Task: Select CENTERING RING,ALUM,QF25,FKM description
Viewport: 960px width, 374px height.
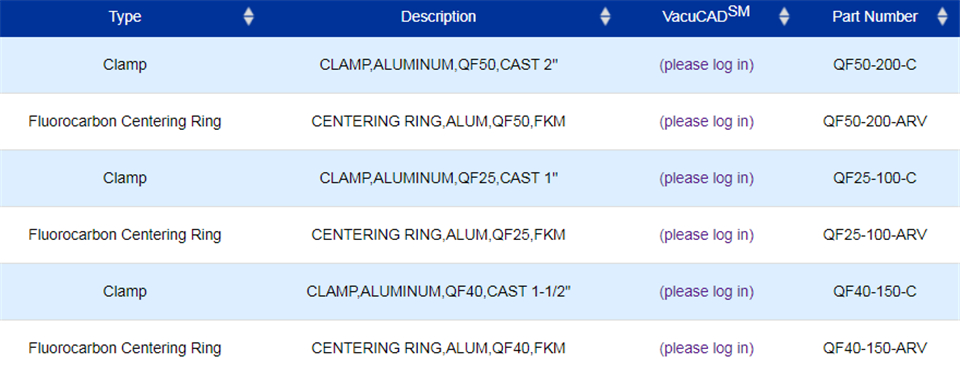Action: (x=438, y=234)
